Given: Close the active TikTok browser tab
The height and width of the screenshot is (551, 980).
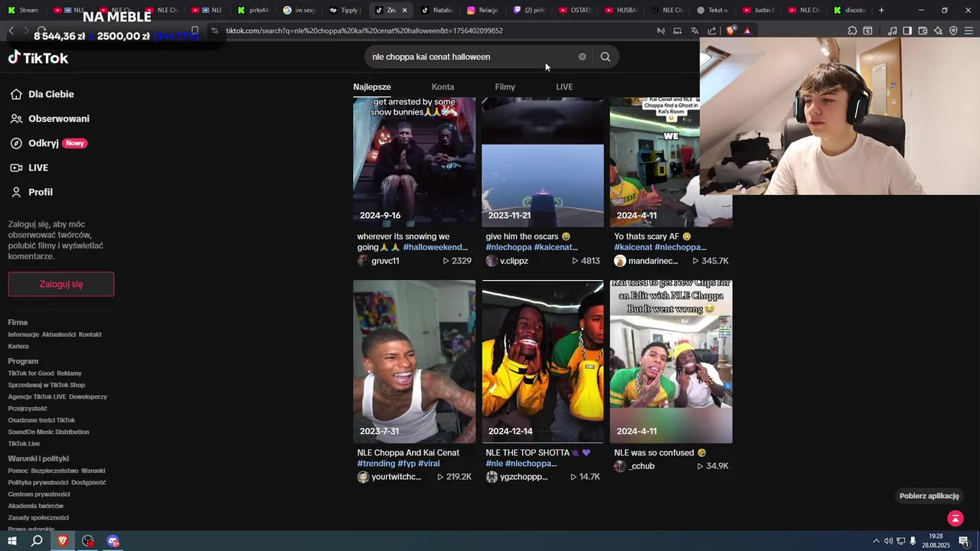Looking at the screenshot, I should coord(404,10).
